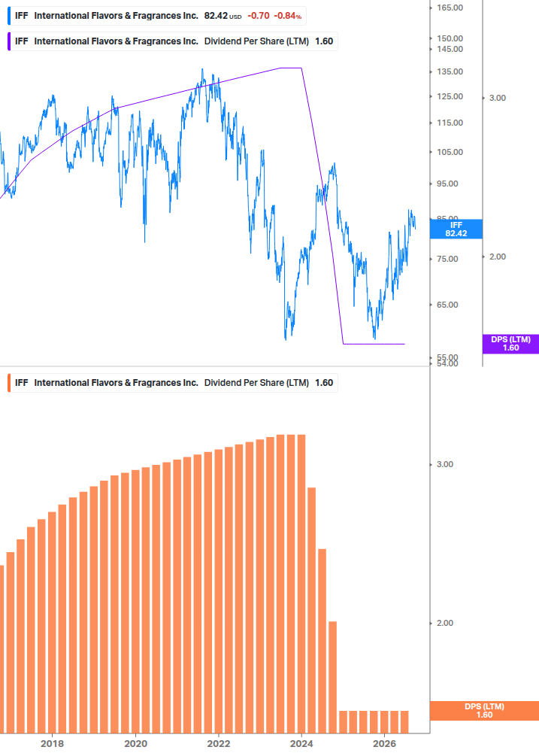Image resolution: width=539 pixels, height=756 pixels.
Task: Select the purple-marked Dividend Per Share (LTM) legend
Action: coord(174,41)
